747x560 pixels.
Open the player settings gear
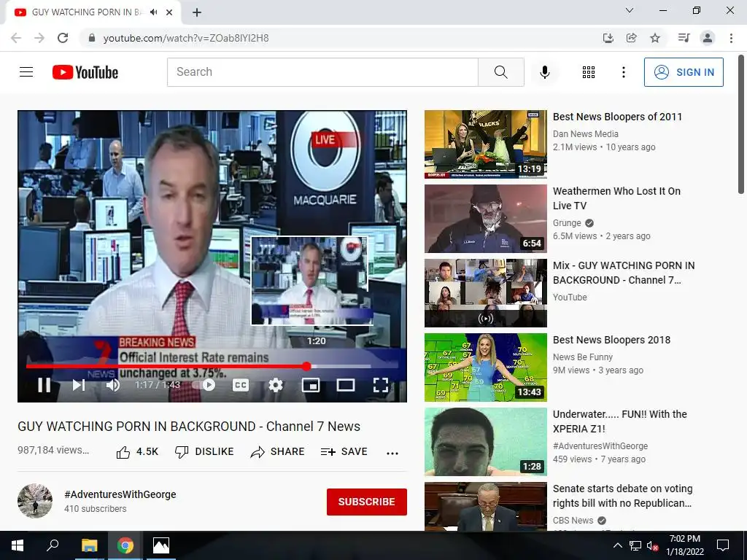(275, 385)
